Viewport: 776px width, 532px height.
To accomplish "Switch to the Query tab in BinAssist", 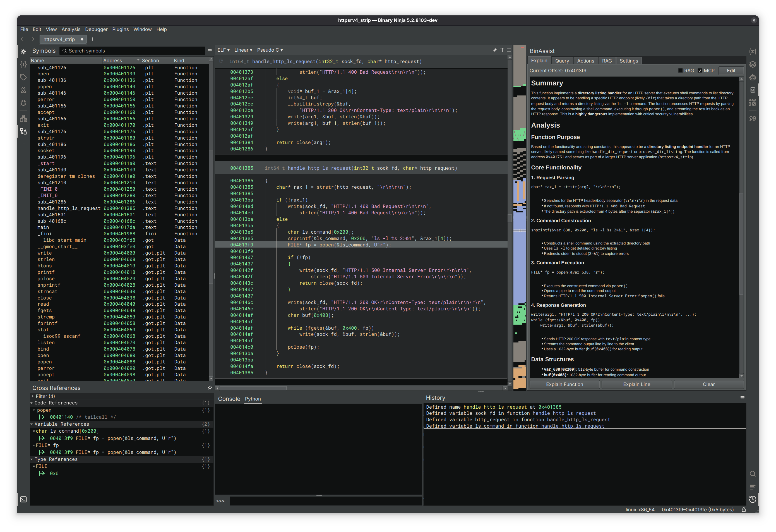I will pos(562,61).
